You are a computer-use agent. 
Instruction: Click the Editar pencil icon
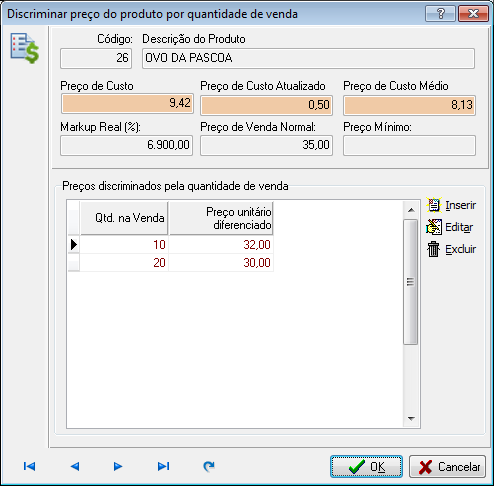click(434, 227)
